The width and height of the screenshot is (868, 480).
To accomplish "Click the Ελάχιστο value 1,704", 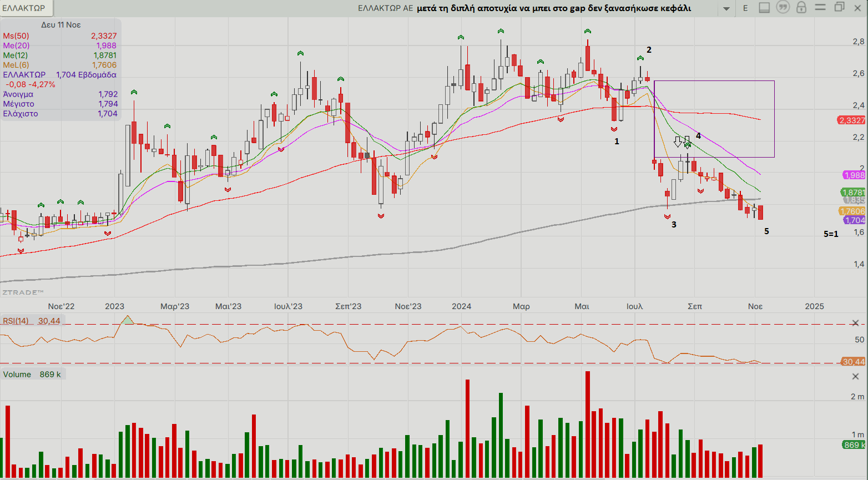I will point(108,114).
